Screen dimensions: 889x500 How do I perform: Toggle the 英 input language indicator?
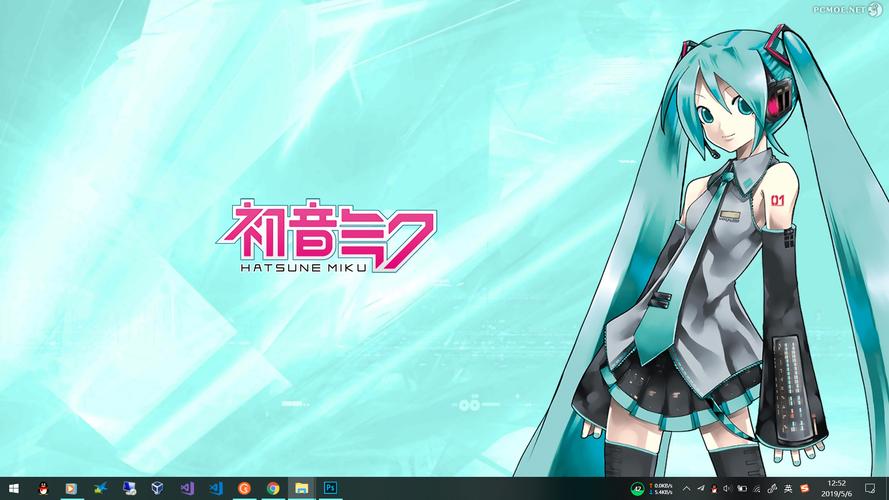point(788,488)
